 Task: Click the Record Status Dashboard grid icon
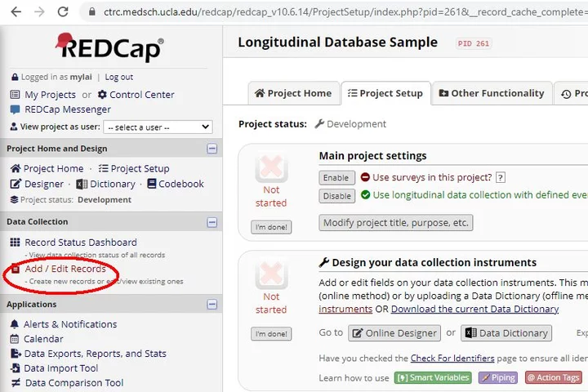15,243
